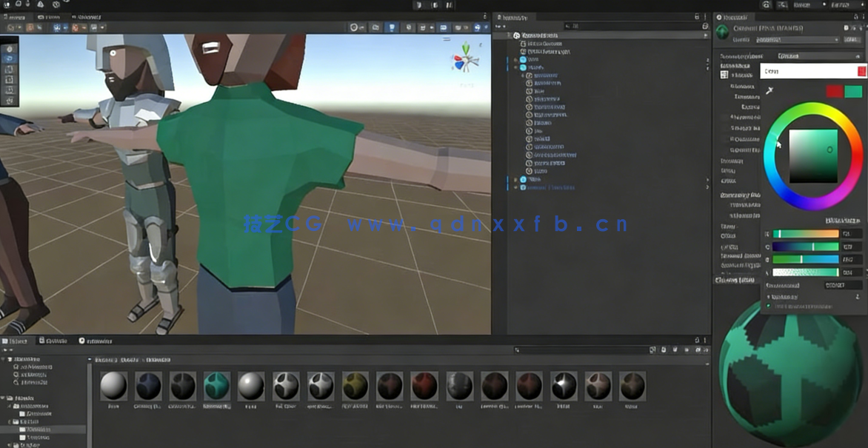Switch to the Console tab at the bottom

(56, 341)
